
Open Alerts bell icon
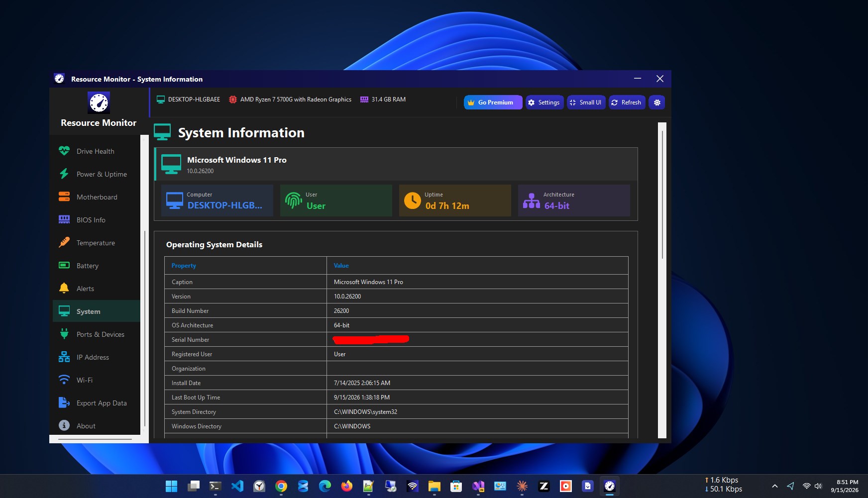tap(64, 288)
